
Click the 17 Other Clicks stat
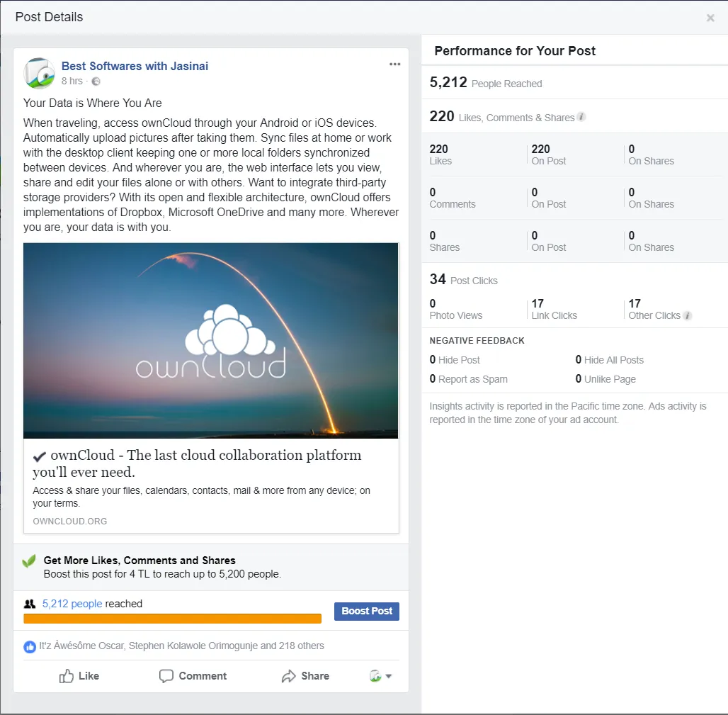pos(654,310)
